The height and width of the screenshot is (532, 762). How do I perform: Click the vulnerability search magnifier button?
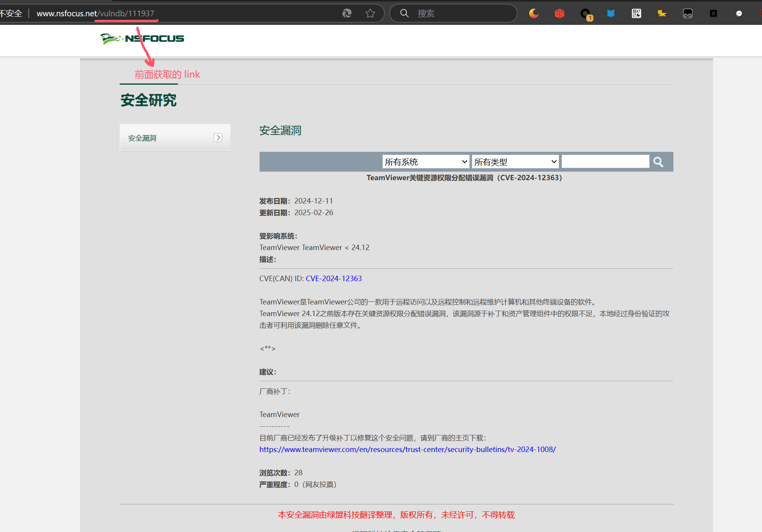658,162
